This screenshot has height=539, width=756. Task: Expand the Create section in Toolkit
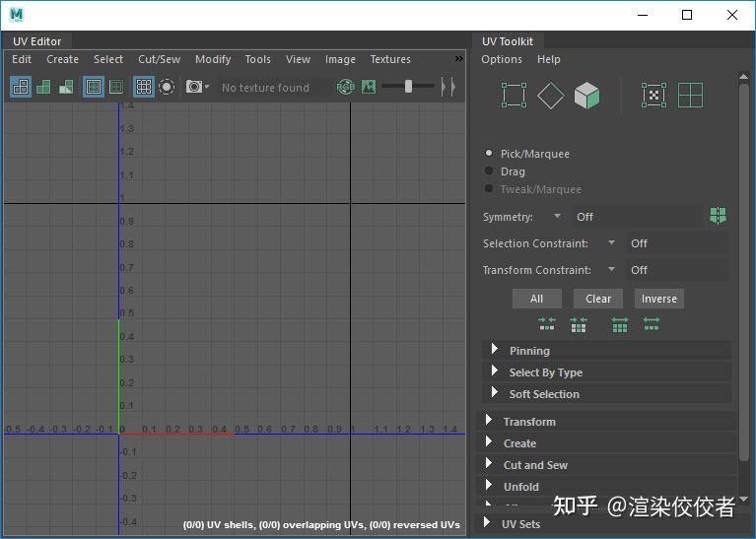(x=606, y=443)
